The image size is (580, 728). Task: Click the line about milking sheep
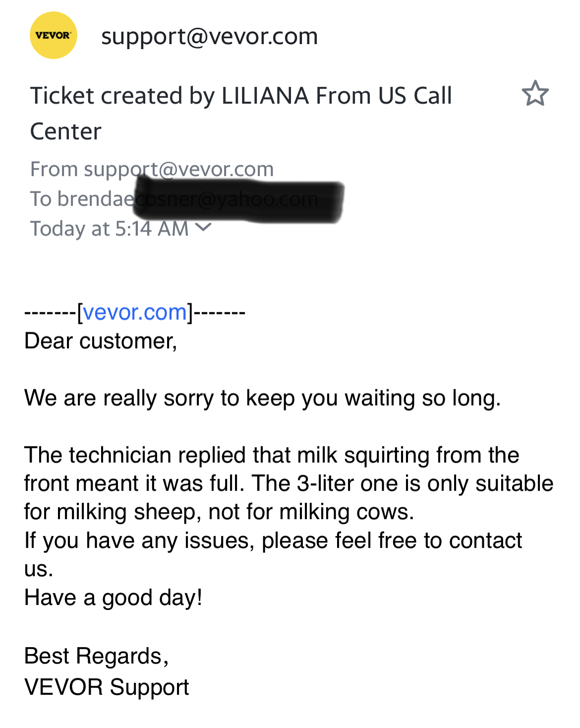219,512
